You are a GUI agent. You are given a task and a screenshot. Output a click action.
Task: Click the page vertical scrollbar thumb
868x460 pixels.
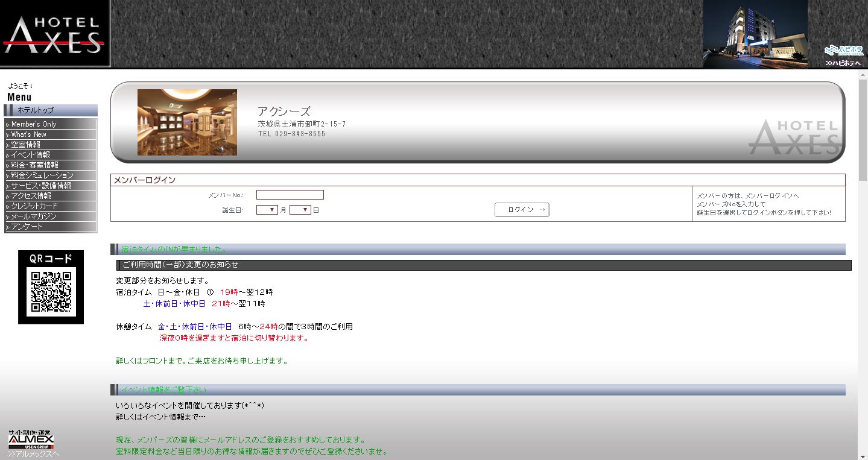(x=863, y=131)
